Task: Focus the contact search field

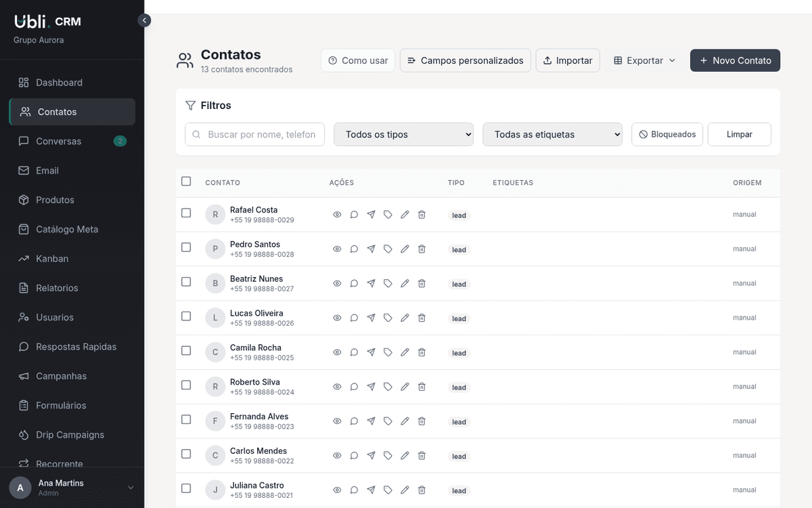Action: (x=254, y=134)
